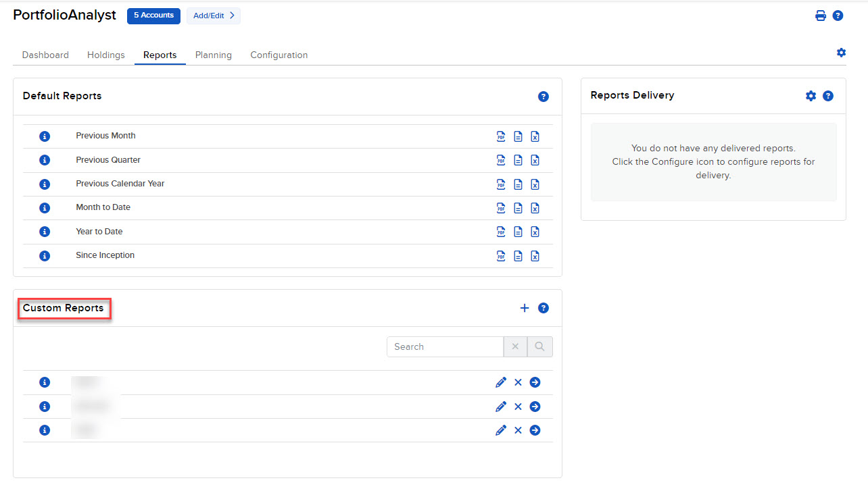Viewport: 868px width, 493px height.
Task: Print the Reports page
Action: [821, 15]
